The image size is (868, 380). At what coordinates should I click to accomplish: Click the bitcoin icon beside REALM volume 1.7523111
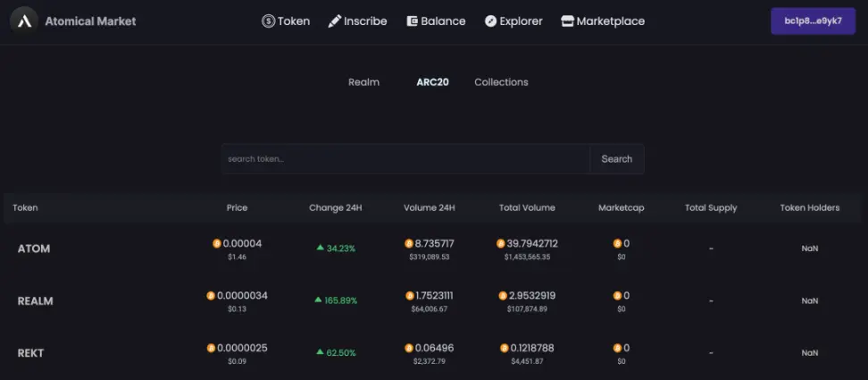pyautogui.click(x=410, y=296)
